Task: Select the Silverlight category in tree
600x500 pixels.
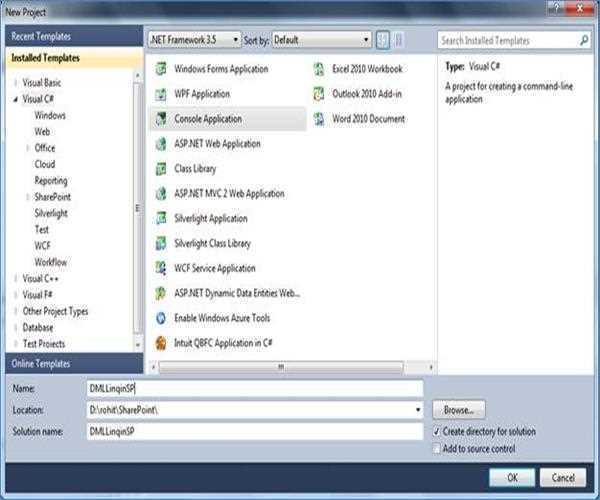Action: tap(51, 213)
